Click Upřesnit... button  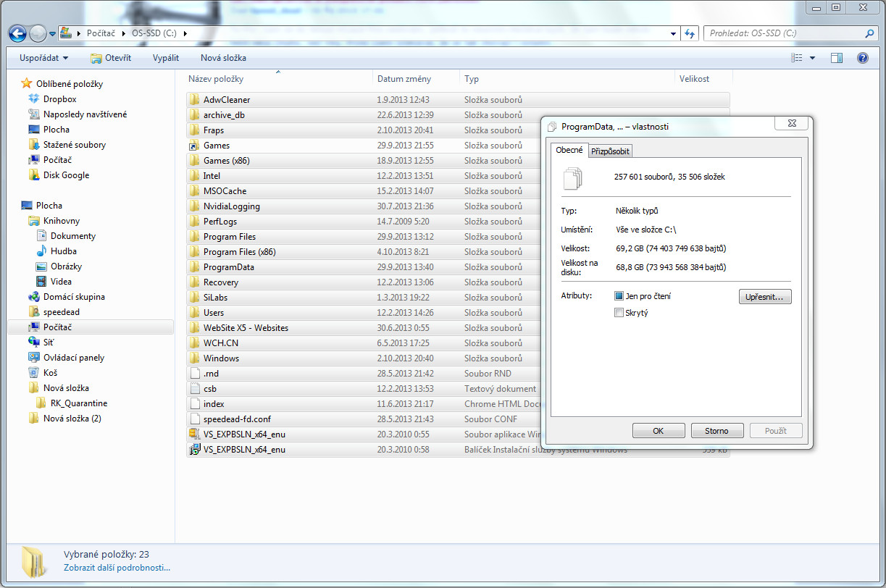(765, 297)
